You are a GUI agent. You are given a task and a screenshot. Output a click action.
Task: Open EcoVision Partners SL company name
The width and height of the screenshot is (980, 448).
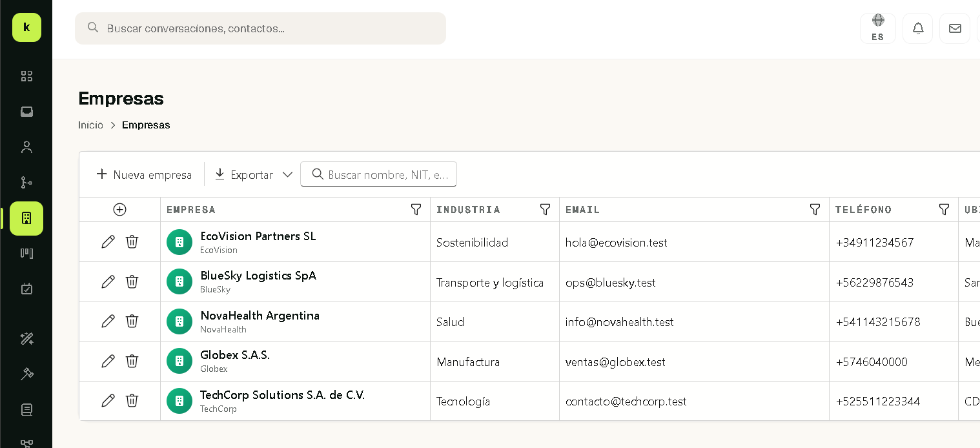point(258,236)
